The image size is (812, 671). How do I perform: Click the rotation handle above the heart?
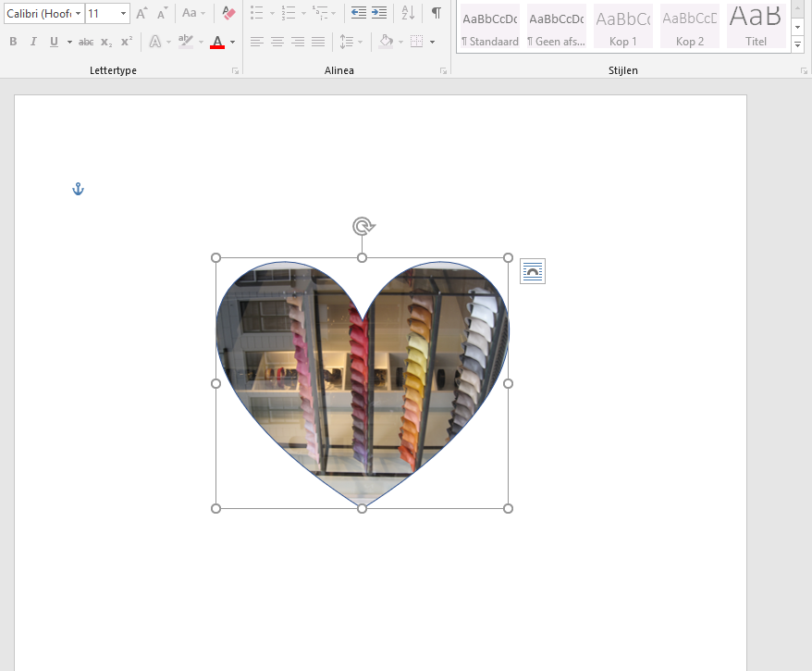point(363,227)
